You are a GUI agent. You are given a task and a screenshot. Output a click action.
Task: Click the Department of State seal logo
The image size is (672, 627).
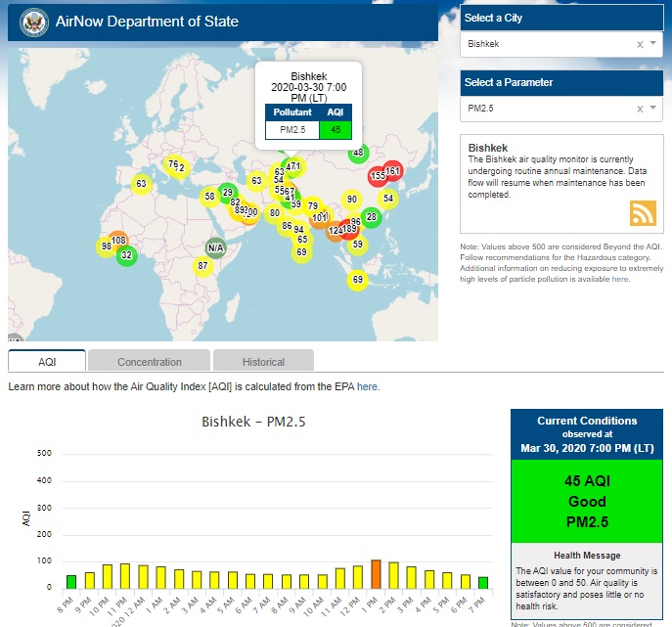(x=33, y=22)
